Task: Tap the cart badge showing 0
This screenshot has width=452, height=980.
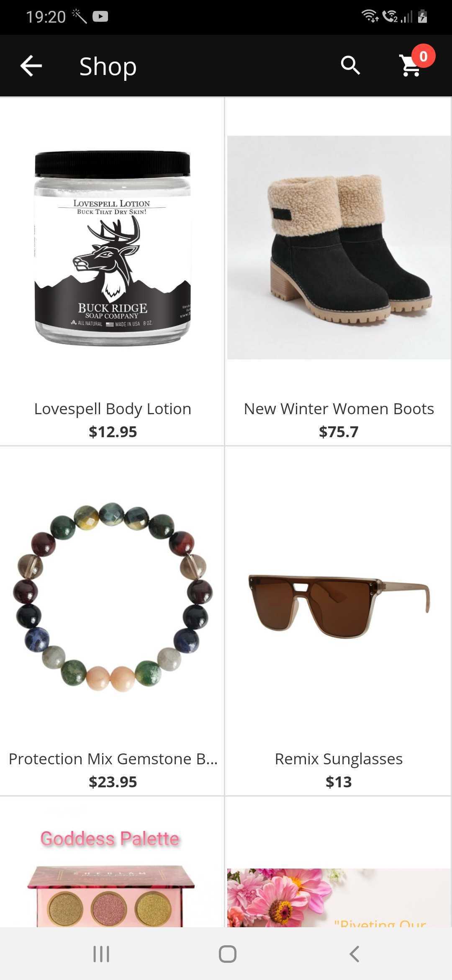Action: pyautogui.click(x=423, y=56)
